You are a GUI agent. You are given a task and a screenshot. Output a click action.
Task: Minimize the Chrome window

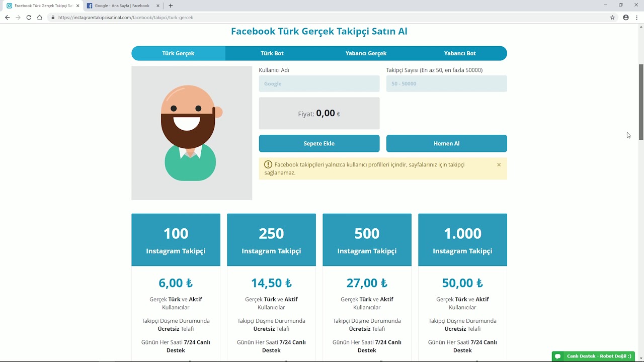605,5
